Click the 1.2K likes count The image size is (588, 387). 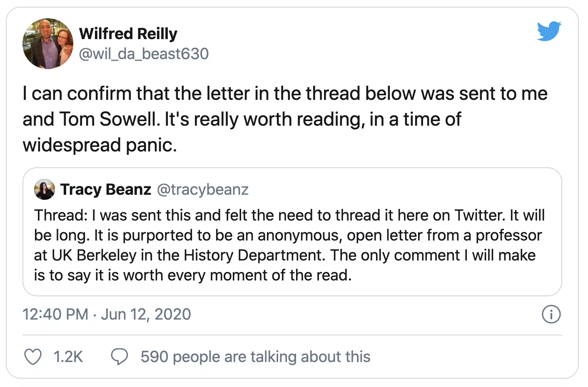coord(68,357)
